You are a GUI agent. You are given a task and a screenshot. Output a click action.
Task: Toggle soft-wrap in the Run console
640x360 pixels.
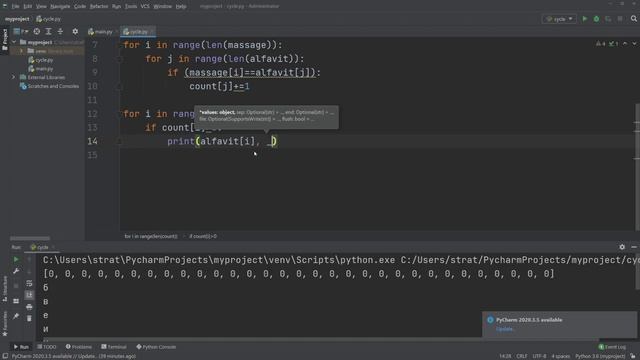pos(29,283)
